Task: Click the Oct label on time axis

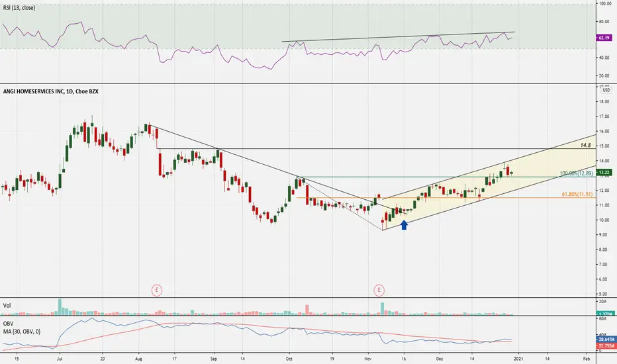Action: (289, 359)
